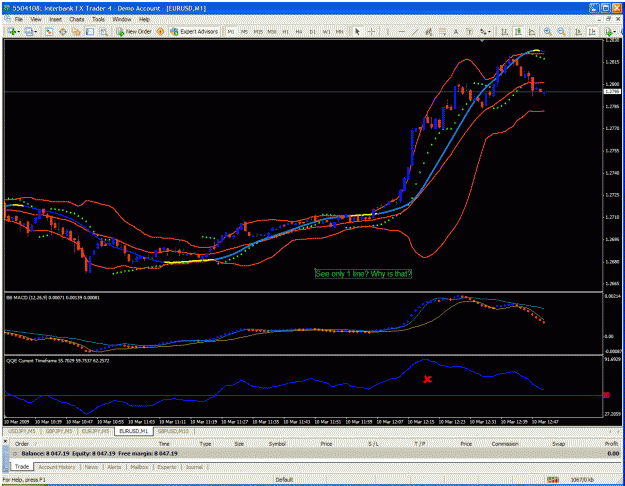Open the Strategy Tester icon
This screenshot has height=486, width=625.
point(104,31)
